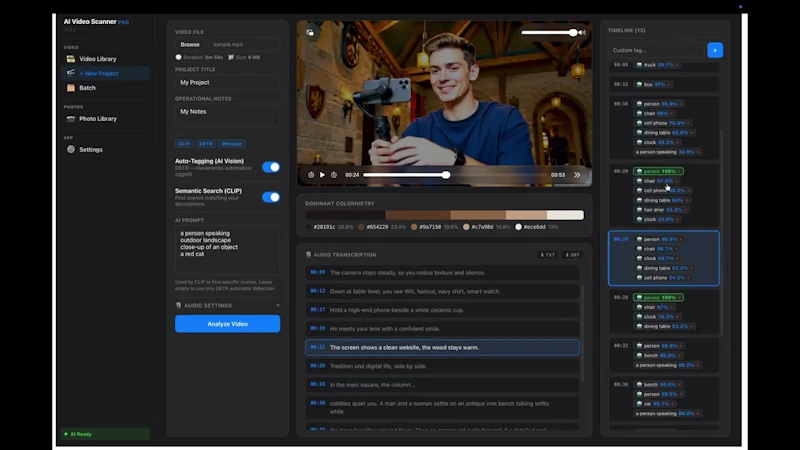Select transcript 'In the main square' line
Image resolution: width=800 pixels, height=450 pixels.
point(442,385)
